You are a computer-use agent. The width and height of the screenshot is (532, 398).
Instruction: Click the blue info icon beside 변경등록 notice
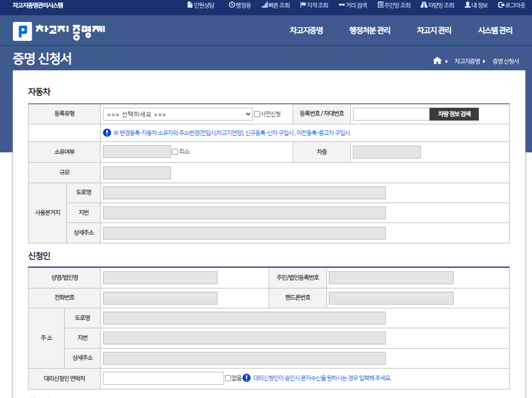click(x=107, y=133)
